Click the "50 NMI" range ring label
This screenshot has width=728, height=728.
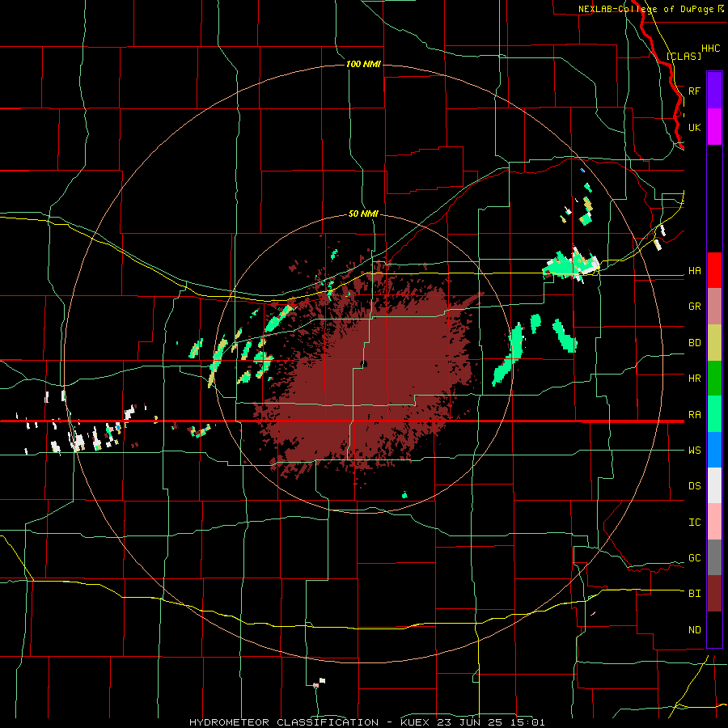coord(363,214)
